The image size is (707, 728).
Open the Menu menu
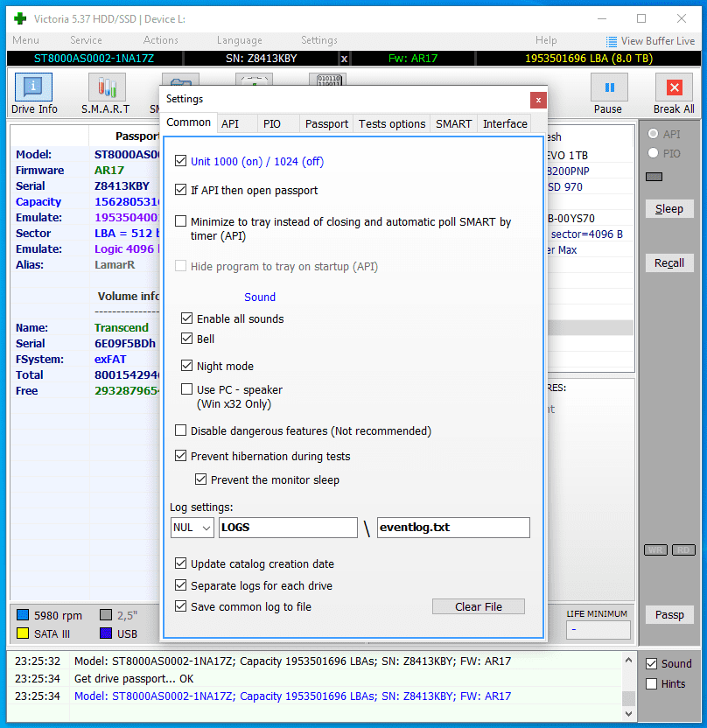point(26,40)
